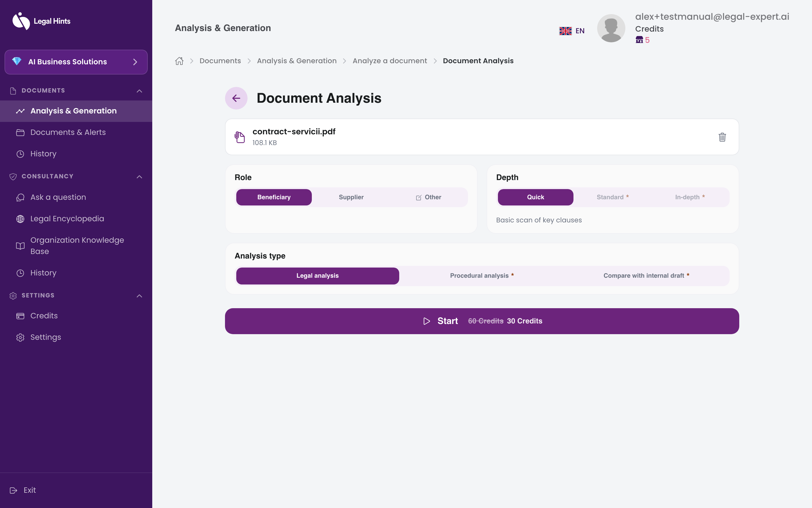Click the Credits card icon

tap(21, 316)
